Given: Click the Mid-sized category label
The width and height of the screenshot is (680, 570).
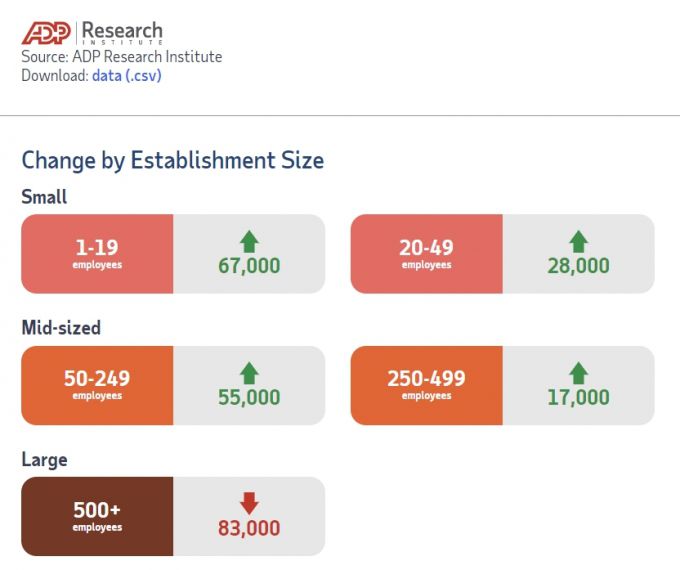Looking at the screenshot, I should pos(61,328).
